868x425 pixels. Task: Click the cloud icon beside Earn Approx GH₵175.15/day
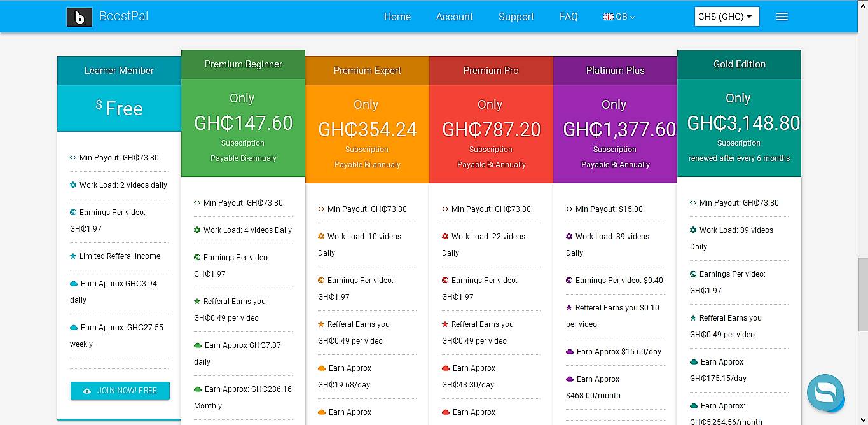click(694, 362)
